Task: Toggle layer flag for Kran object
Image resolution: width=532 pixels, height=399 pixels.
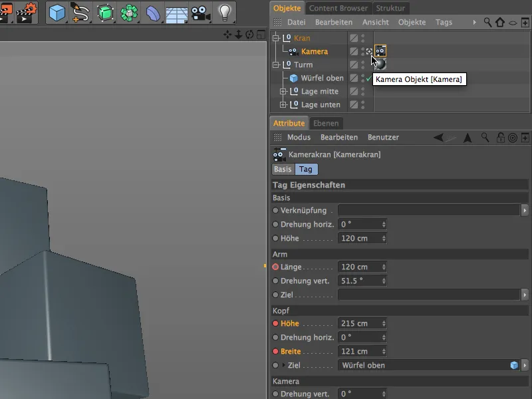Action: click(x=354, y=38)
